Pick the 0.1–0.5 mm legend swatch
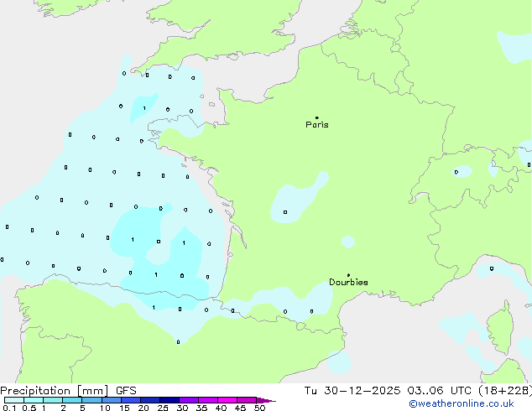The width and height of the screenshot is (532, 411). click(14, 400)
